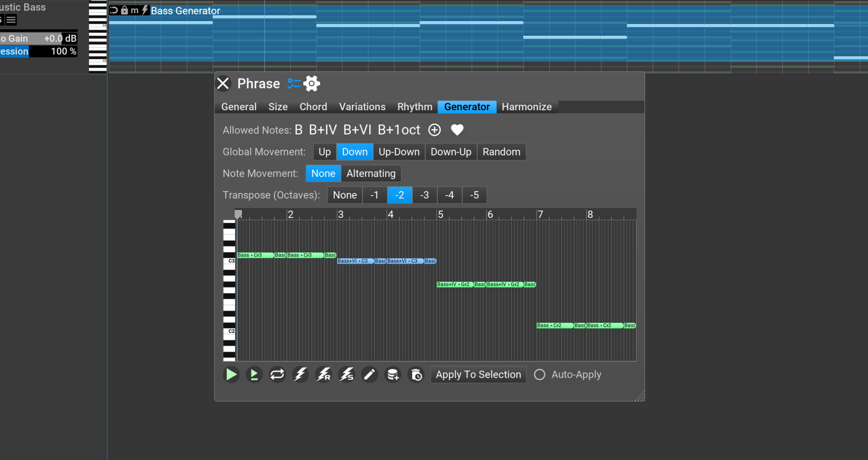Viewport: 868px width, 460px height.
Task: Set Note Movement to Alternating
Action: [x=371, y=173]
